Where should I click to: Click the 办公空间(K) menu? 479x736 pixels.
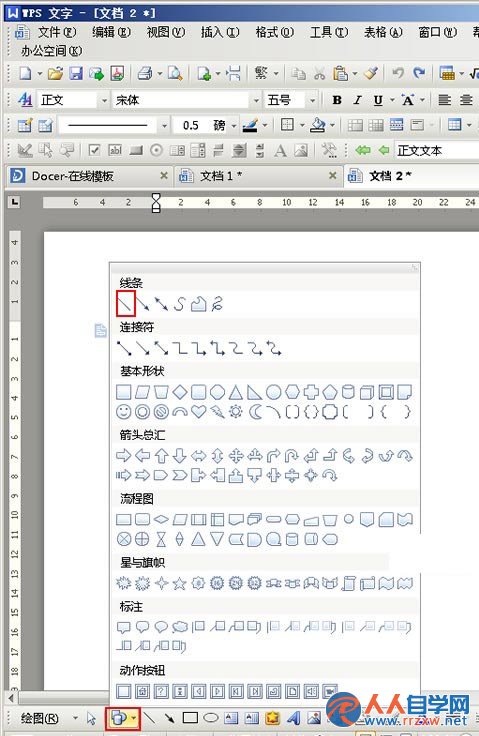(x=51, y=50)
